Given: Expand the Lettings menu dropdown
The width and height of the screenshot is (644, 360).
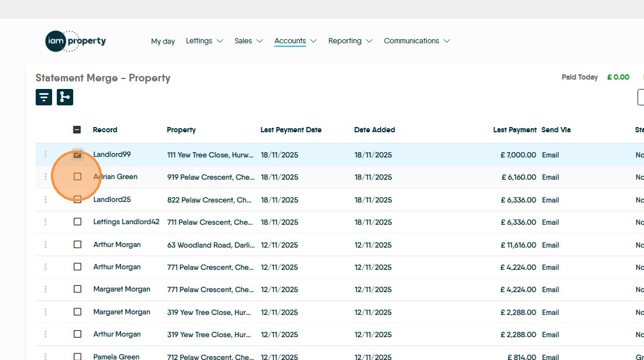Looking at the screenshot, I should pos(204,41).
